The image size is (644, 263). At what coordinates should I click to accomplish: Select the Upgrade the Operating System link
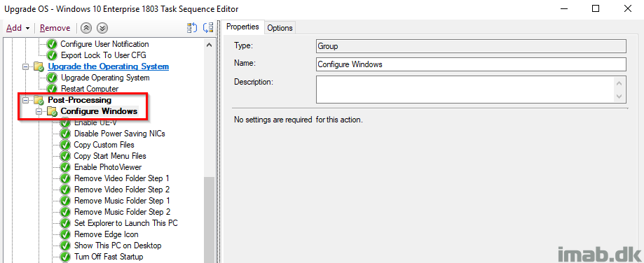click(x=109, y=66)
